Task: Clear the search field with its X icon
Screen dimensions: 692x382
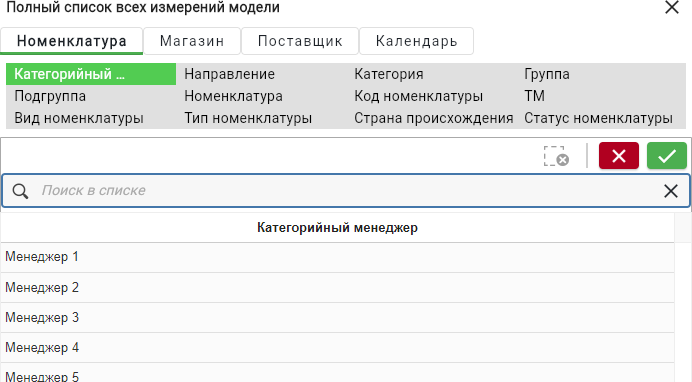Action: coord(671,191)
